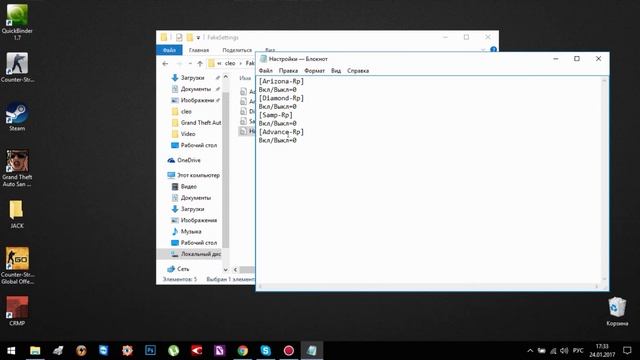Select OneDrive in Explorer navigation pane
This screenshot has height=360, width=640.
pyautogui.click(x=189, y=160)
